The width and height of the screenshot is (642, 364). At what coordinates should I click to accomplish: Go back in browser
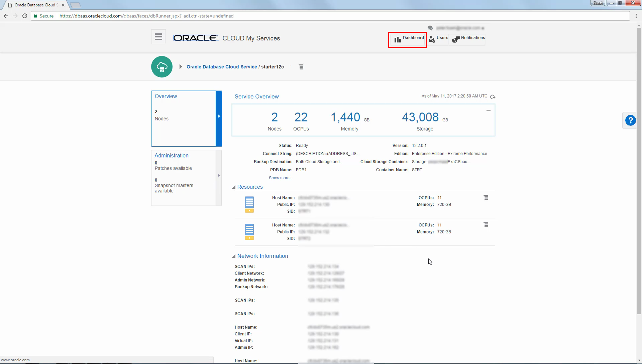coord(6,16)
